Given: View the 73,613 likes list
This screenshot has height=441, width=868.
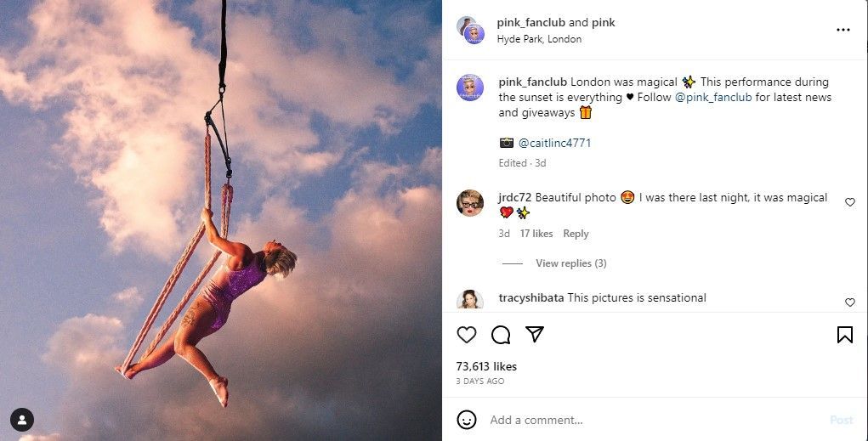Looking at the screenshot, I should pos(486,366).
